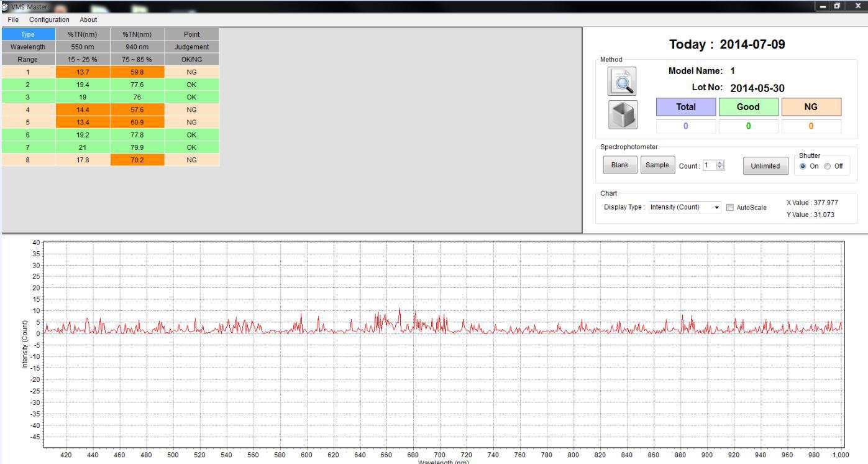Open the About menu
Screen dimensions: 868x464
click(88, 20)
